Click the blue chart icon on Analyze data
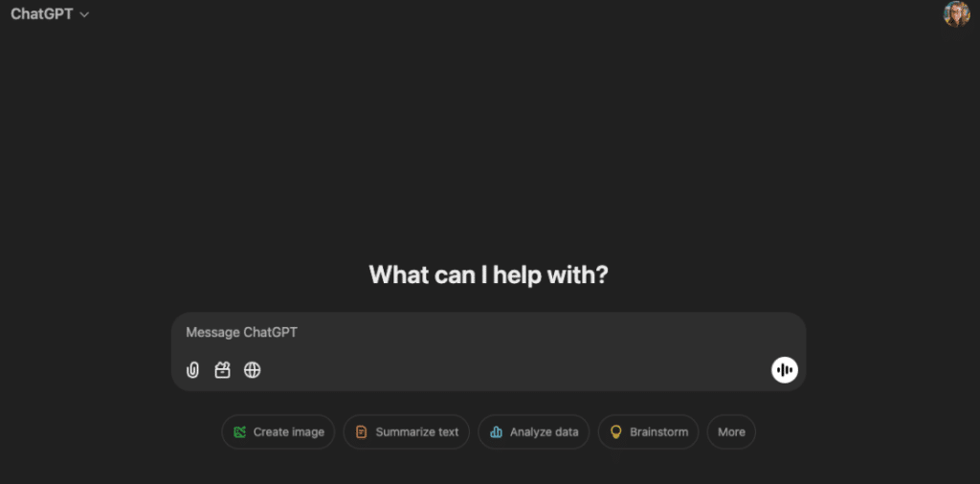 click(496, 432)
